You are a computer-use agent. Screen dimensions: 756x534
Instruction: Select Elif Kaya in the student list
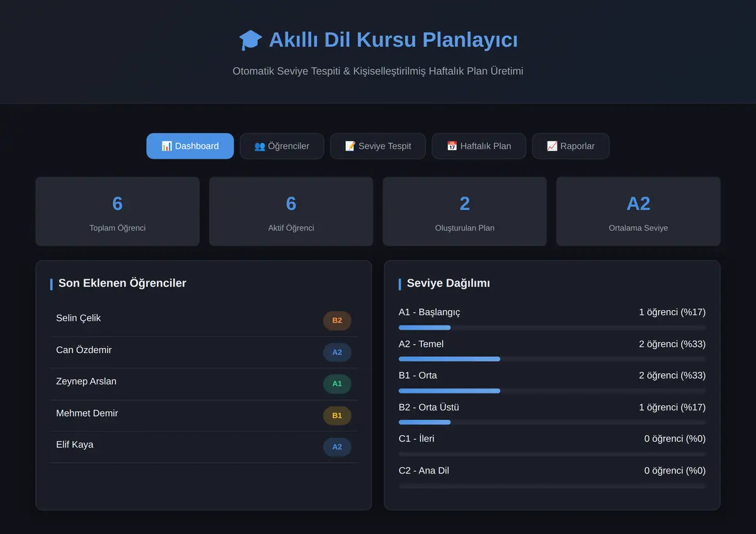point(203,447)
